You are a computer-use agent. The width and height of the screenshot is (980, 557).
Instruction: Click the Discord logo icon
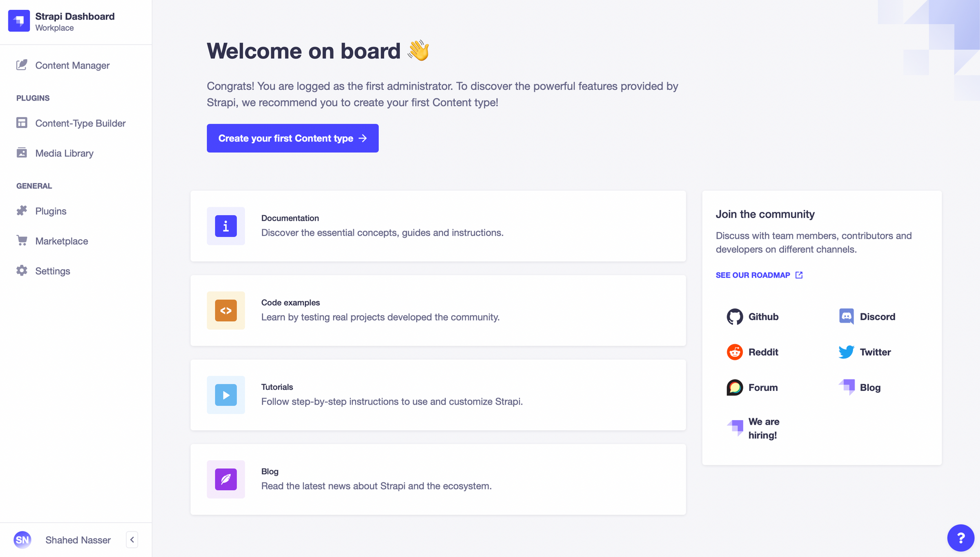pos(846,317)
